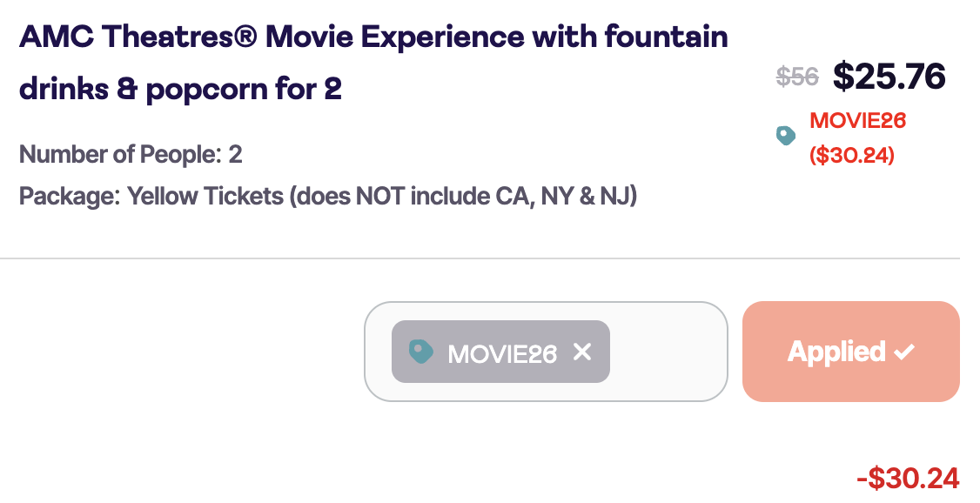980x503 pixels.
Task: Click the Number of People label
Action: 120,155
